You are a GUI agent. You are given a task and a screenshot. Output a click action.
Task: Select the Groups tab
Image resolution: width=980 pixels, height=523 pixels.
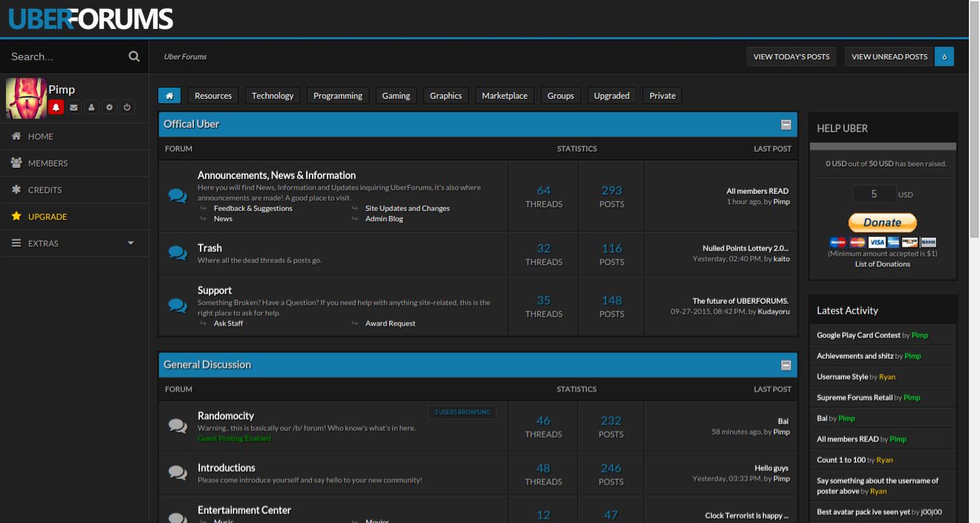click(561, 96)
